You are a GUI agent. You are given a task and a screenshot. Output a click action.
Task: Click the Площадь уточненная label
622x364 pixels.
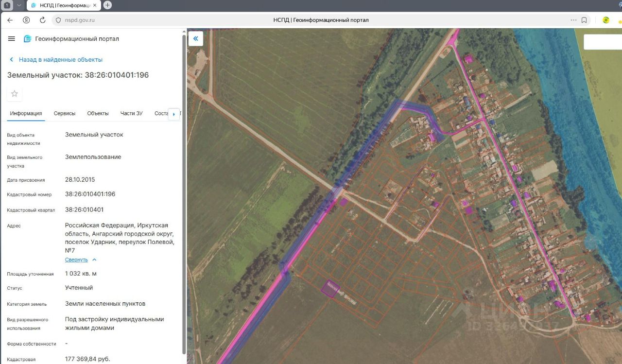point(30,274)
